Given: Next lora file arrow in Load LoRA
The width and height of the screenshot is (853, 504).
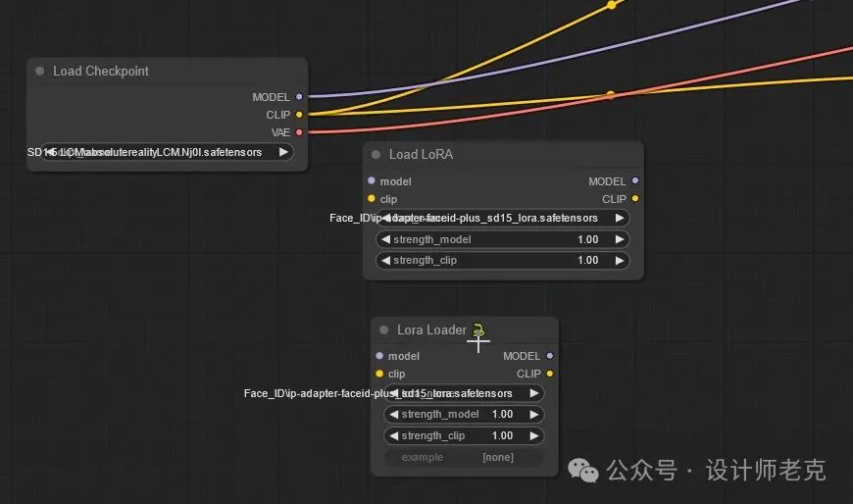Looking at the screenshot, I should click(x=619, y=218).
